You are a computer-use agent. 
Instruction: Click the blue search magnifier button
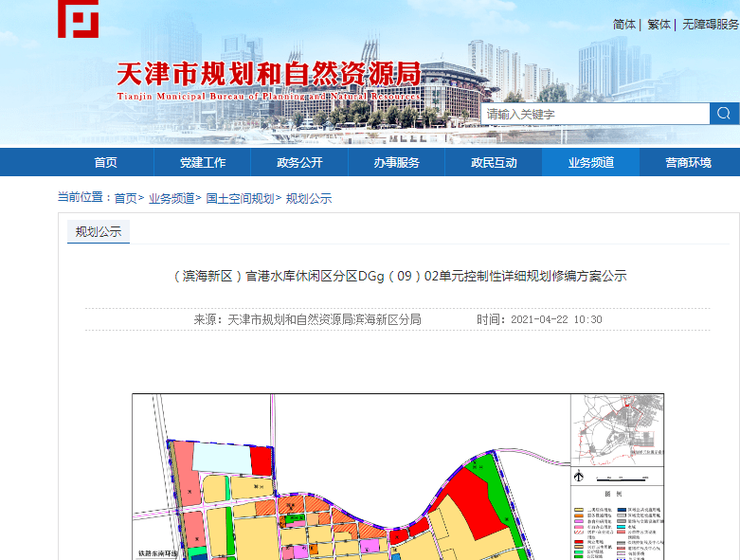tap(724, 114)
